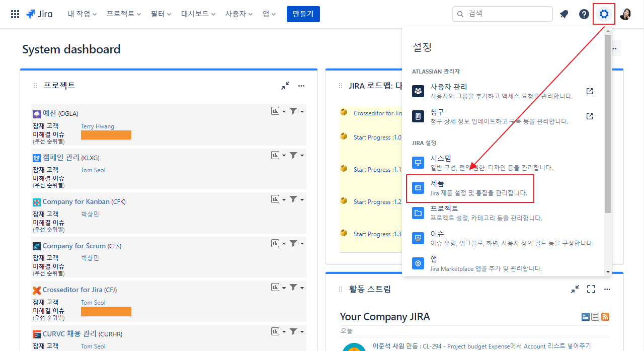Viewport: 644px width, 351px height.
Task: Click the orange unresolved issues bar for 예산
Action: coord(106,135)
